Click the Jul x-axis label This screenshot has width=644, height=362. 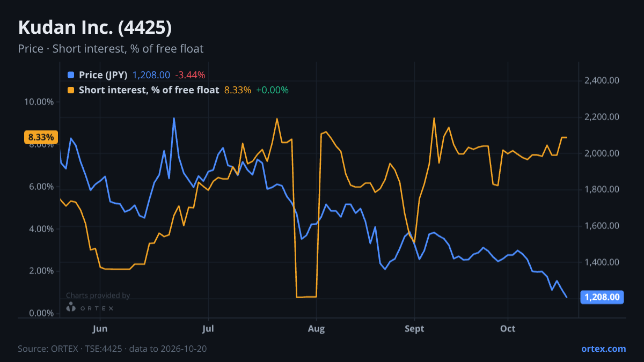[209, 328]
